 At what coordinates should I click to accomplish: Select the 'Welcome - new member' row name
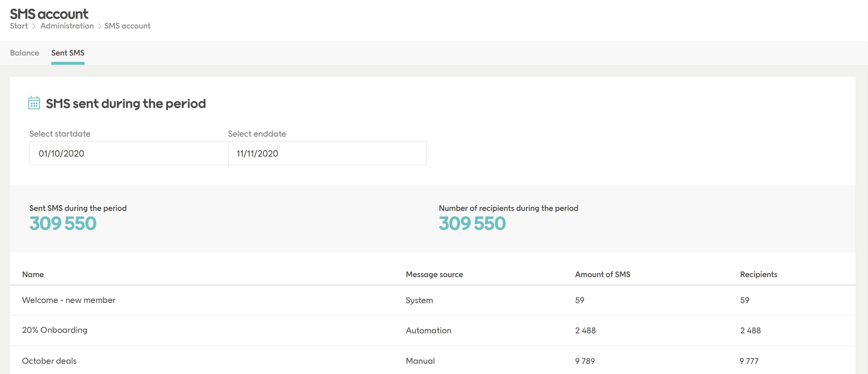tap(69, 300)
